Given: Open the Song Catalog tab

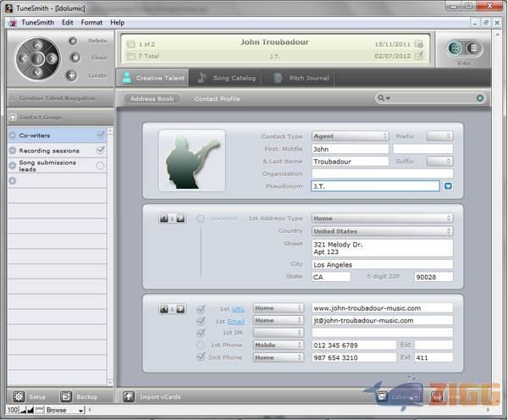Looking at the screenshot, I should click(x=225, y=78).
